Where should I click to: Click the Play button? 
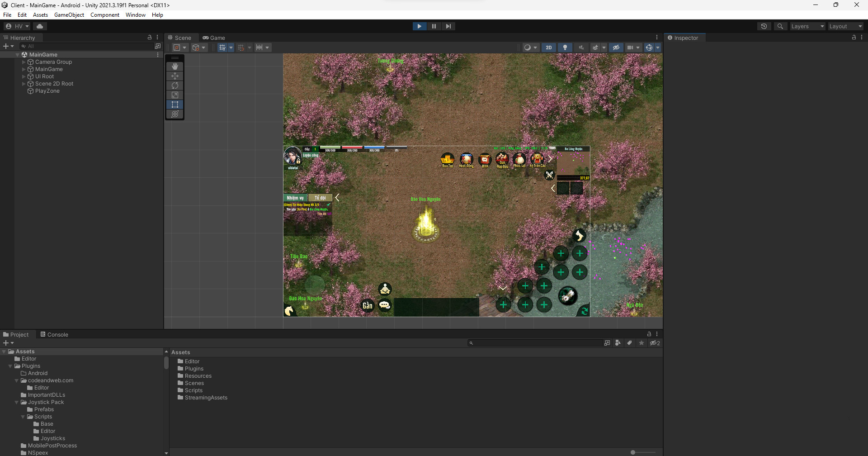(x=420, y=26)
